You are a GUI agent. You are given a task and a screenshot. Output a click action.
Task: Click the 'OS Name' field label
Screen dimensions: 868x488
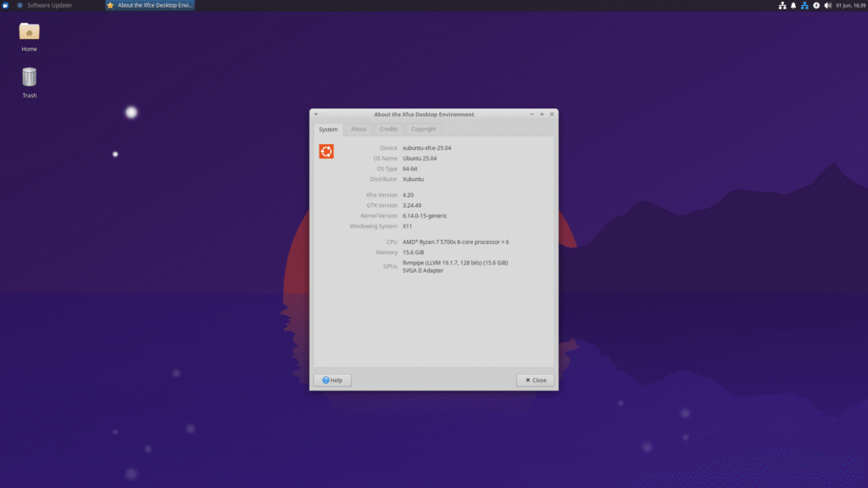386,158
